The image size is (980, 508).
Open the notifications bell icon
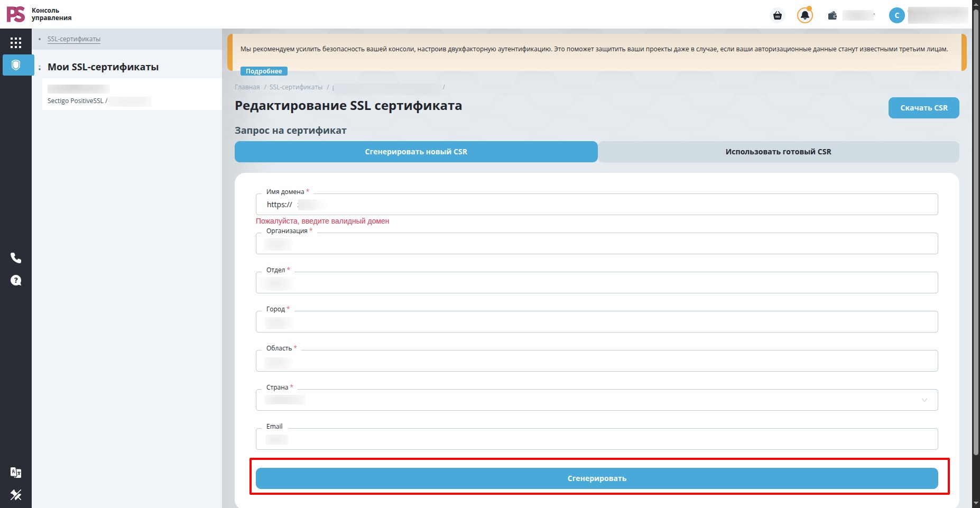click(805, 15)
